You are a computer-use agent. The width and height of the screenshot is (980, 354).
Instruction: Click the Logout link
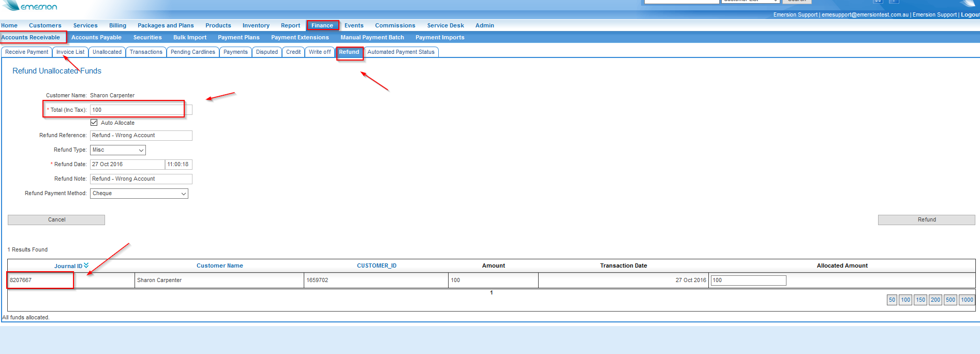[970, 14]
